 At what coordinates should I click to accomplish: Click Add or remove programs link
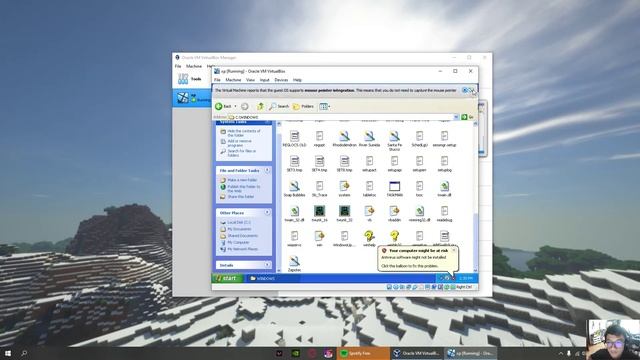(x=239, y=143)
